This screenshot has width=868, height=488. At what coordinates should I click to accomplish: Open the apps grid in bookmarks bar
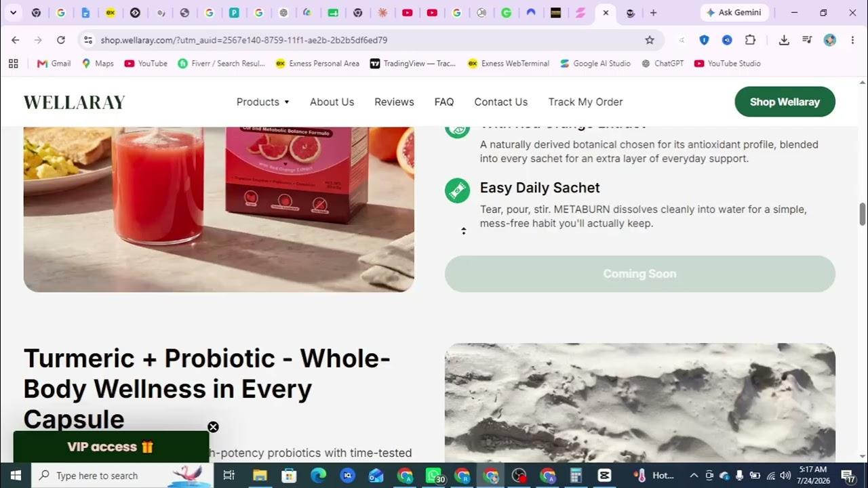13,64
